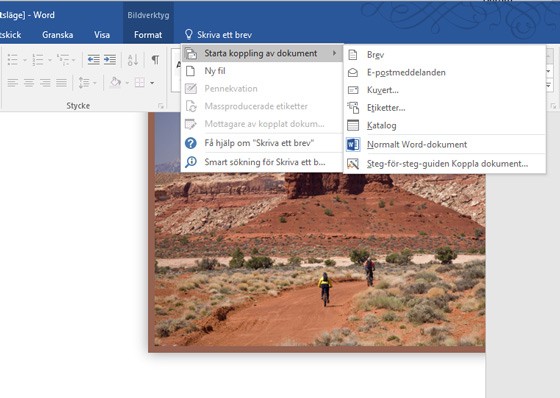This screenshot has height=398, width=560.
Task: Choose Ny fil from the menu
Action: pyautogui.click(x=261, y=71)
